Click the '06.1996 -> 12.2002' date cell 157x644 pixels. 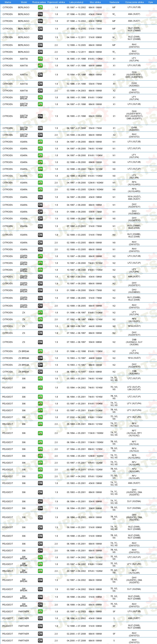point(76,618)
